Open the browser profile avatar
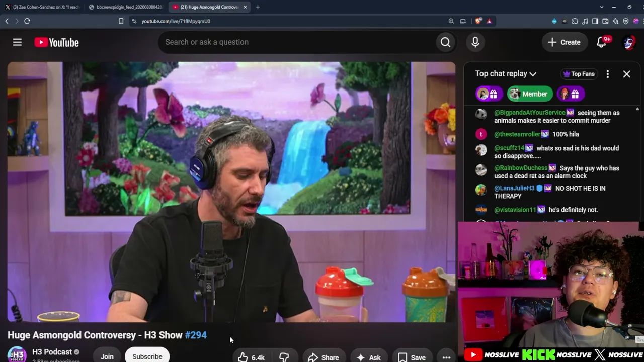The image size is (644, 362). point(636,21)
